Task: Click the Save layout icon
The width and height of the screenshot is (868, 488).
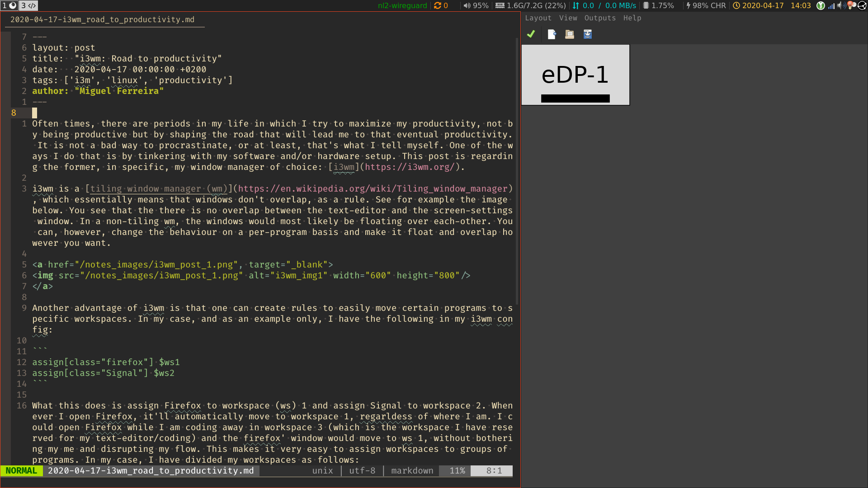Action: point(587,34)
